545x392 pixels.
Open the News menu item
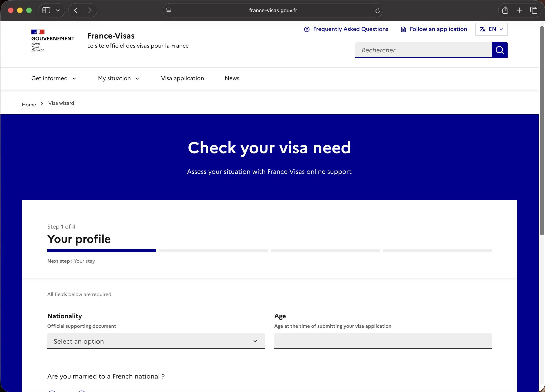point(232,78)
